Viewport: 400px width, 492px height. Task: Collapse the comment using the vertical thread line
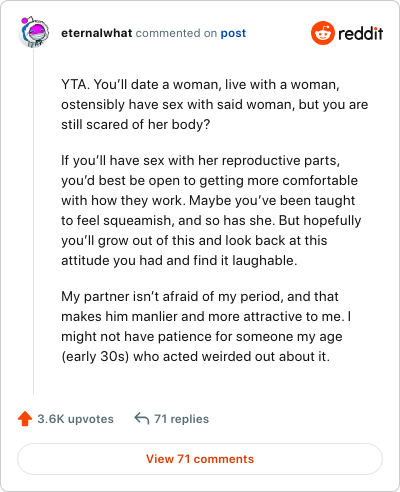(33, 222)
